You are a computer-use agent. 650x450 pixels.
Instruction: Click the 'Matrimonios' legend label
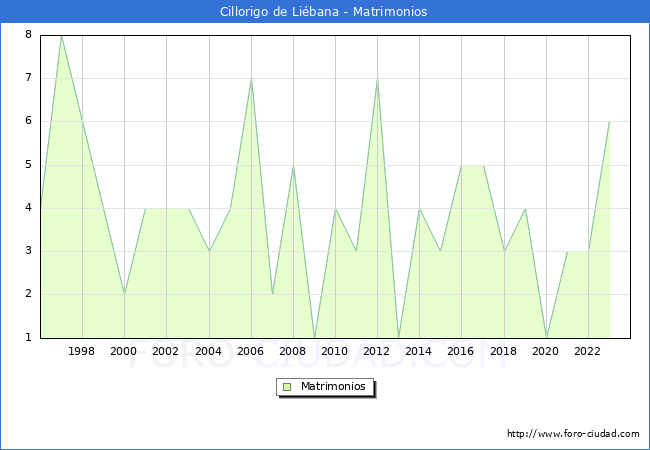pyautogui.click(x=333, y=386)
